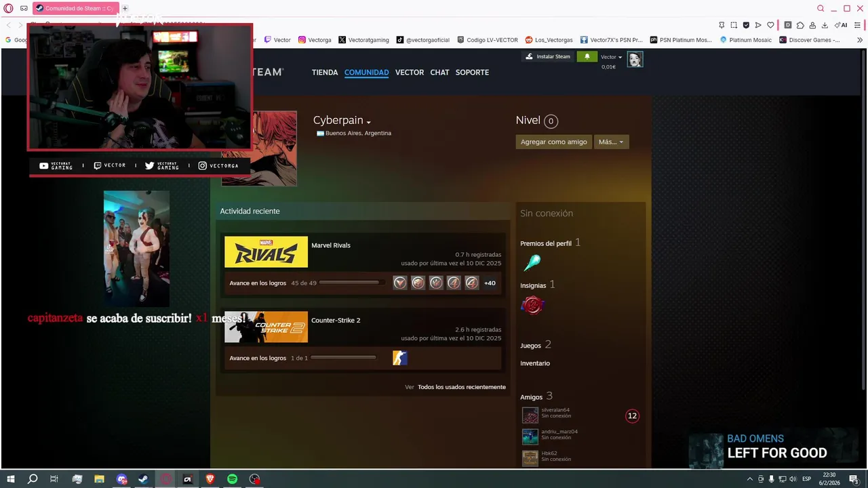Open the Marvel Rivals game link
Image resolution: width=868 pixels, height=488 pixels.
click(x=331, y=245)
